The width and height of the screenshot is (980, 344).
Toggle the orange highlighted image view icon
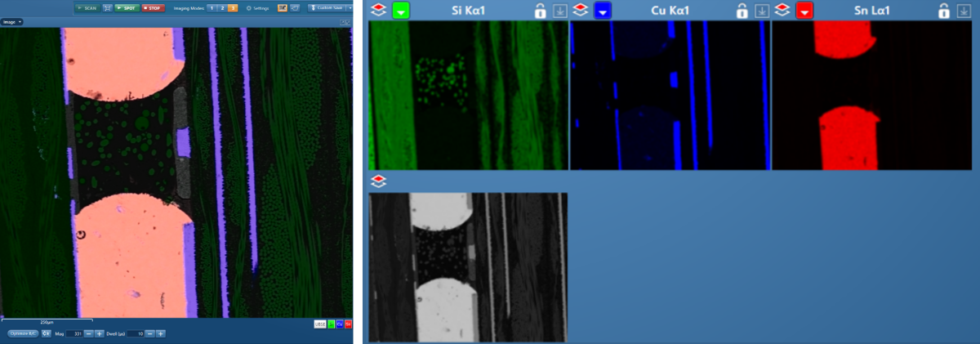click(282, 8)
